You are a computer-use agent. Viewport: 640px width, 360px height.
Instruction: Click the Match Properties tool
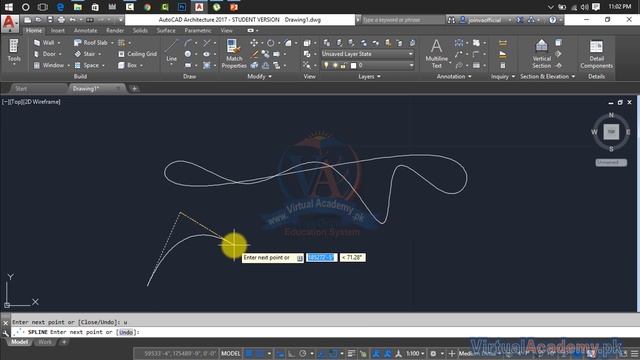click(x=234, y=53)
